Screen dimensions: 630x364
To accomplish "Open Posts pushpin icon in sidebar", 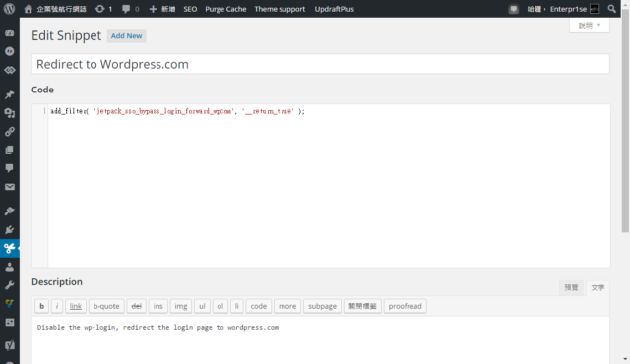I will pyautogui.click(x=9, y=94).
